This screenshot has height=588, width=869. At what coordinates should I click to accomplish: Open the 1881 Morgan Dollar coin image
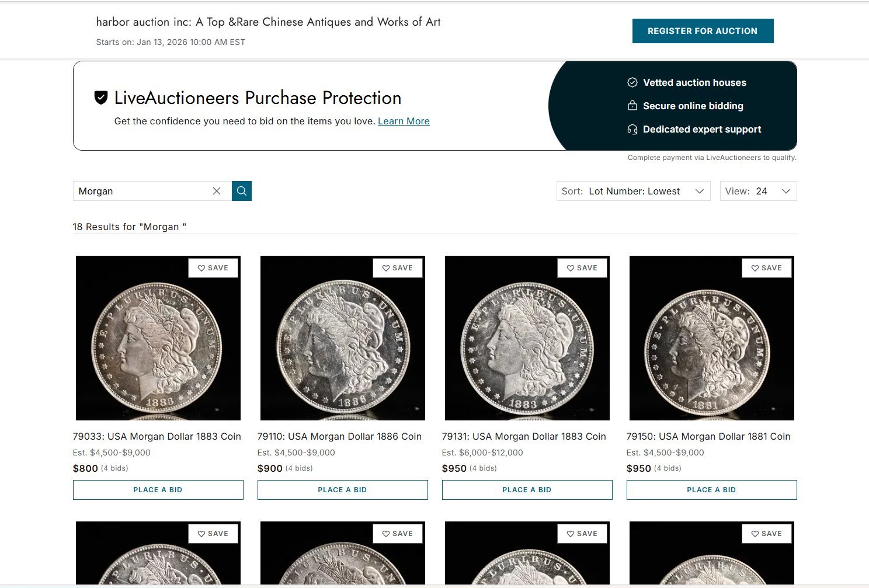tap(711, 345)
